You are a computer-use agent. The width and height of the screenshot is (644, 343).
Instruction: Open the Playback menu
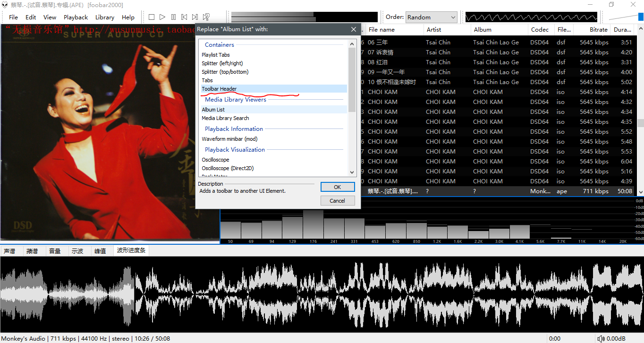coord(76,17)
